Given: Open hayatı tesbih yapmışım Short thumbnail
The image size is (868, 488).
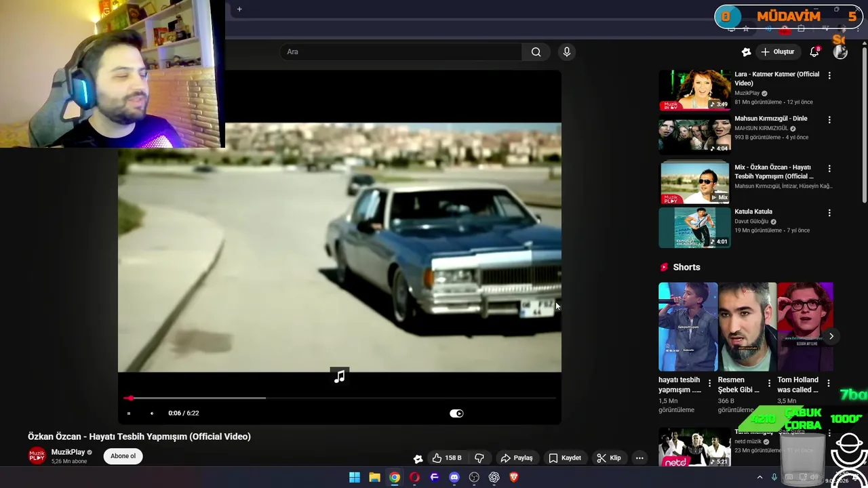Looking at the screenshot, I should click(688, 327).
